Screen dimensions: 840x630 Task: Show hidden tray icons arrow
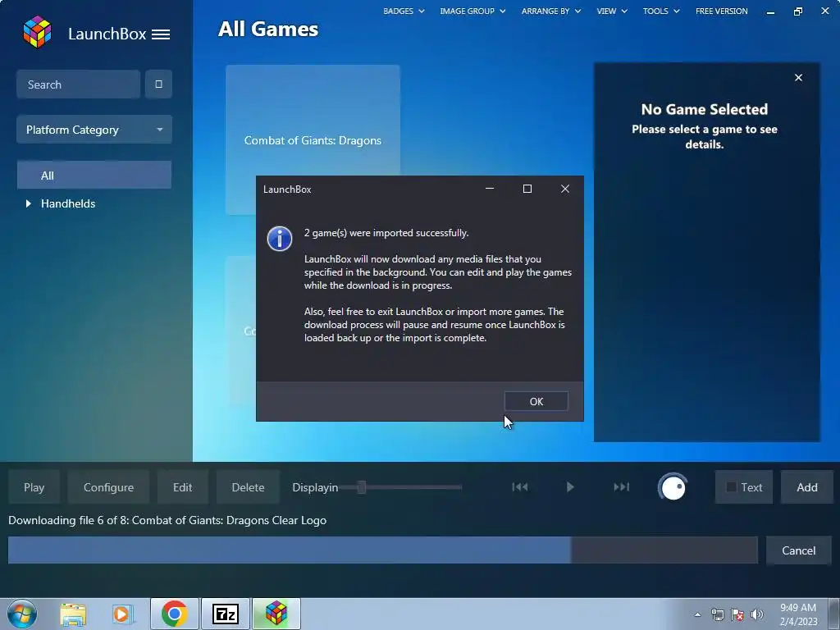tap(697, 614)
